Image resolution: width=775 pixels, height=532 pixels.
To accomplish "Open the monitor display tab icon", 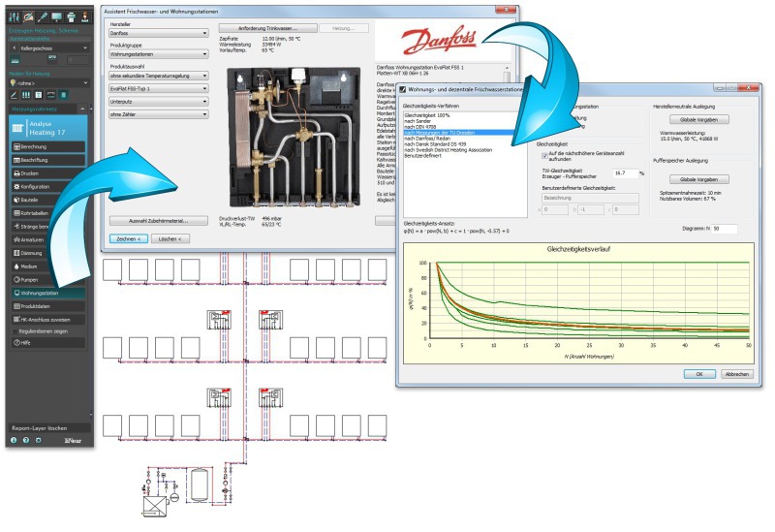I will click(x=57, y=17).
